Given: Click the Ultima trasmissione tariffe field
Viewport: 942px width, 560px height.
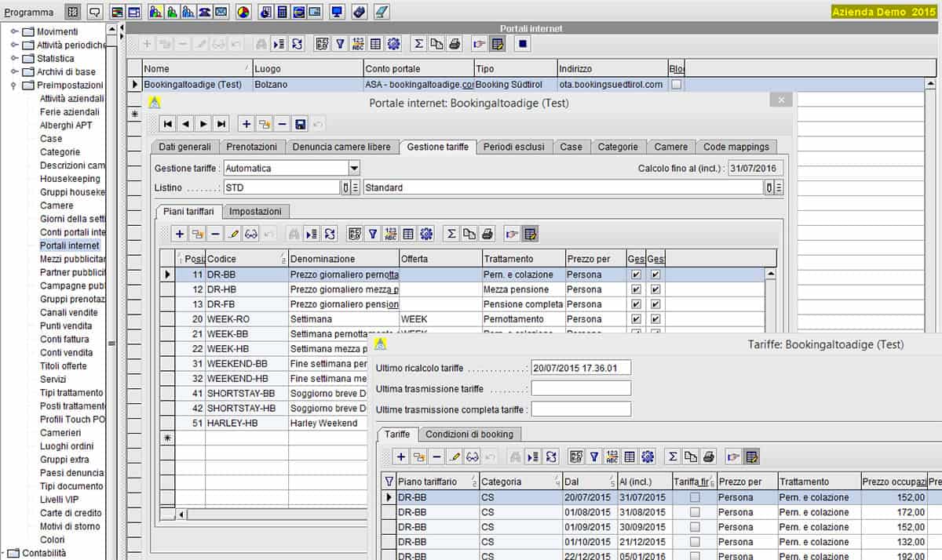Looking at the screenshot, I should 581,388.
